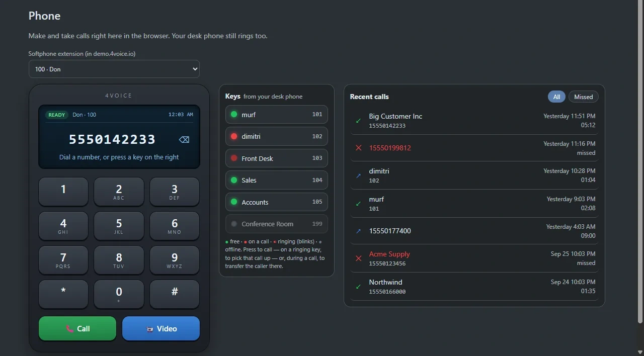
Task: Tap the 9 WXYZ key
Action: coord(175,260)
